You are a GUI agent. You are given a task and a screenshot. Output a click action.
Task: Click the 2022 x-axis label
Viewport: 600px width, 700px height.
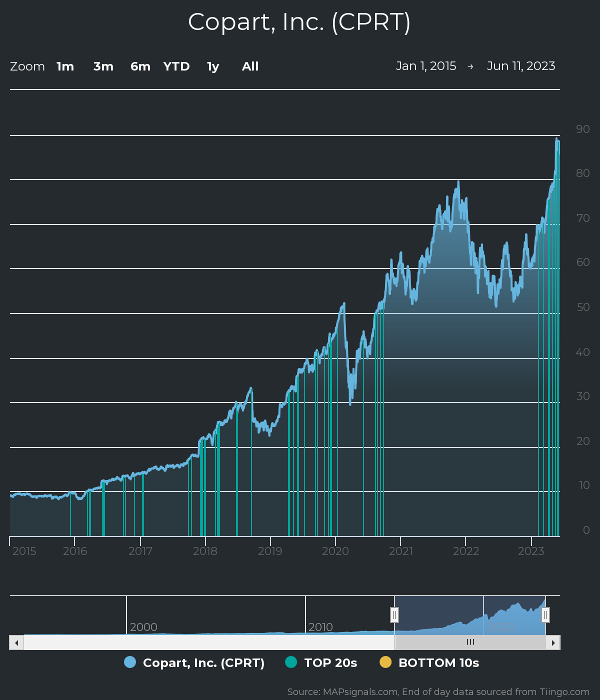point(466,551)
